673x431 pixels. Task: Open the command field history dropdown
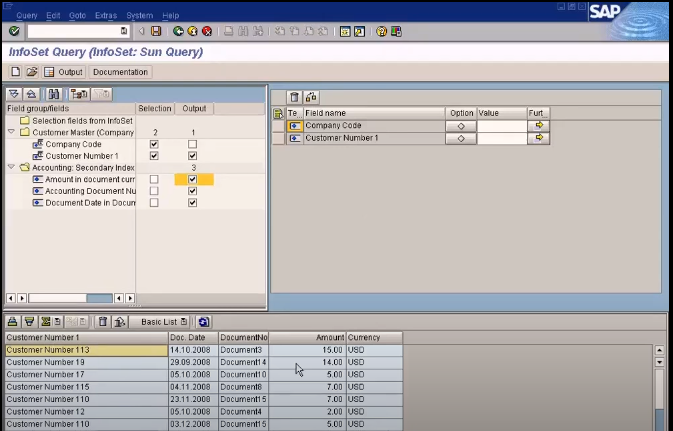[x=124, y=31]
